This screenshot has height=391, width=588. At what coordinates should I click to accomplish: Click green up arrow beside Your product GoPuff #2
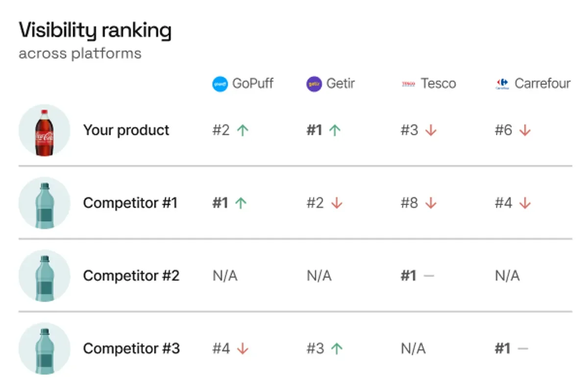tap(242, 130)
